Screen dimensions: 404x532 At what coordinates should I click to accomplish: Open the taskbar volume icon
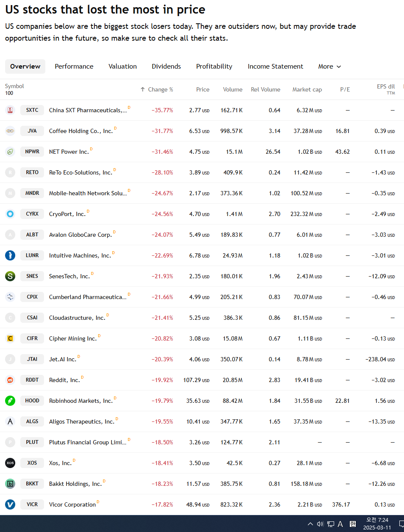click(x=320, y=524)
